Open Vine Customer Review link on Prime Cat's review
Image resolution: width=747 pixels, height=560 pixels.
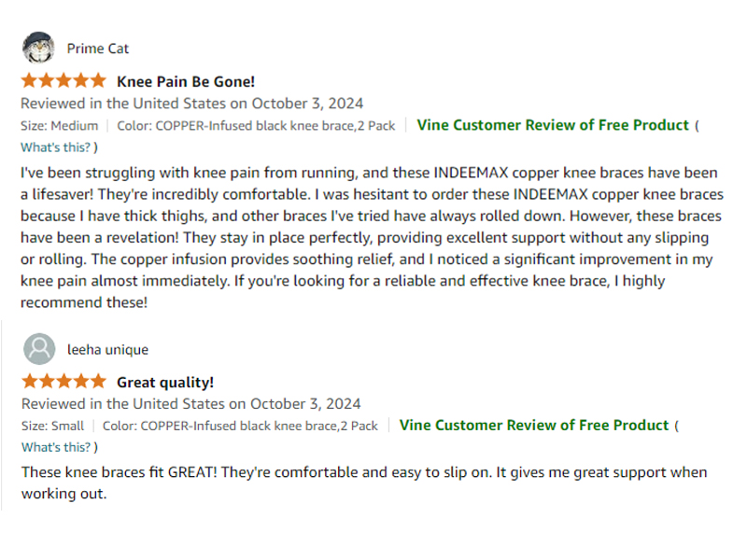(553, 125)
